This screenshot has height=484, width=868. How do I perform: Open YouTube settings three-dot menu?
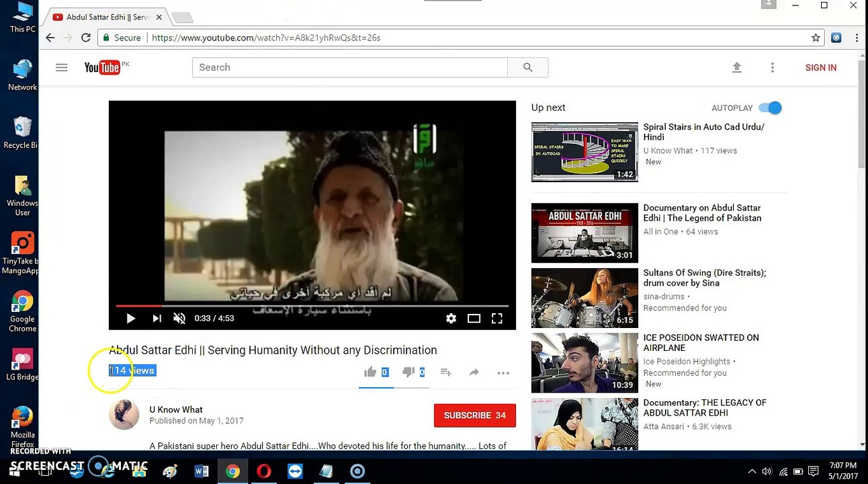773,67
